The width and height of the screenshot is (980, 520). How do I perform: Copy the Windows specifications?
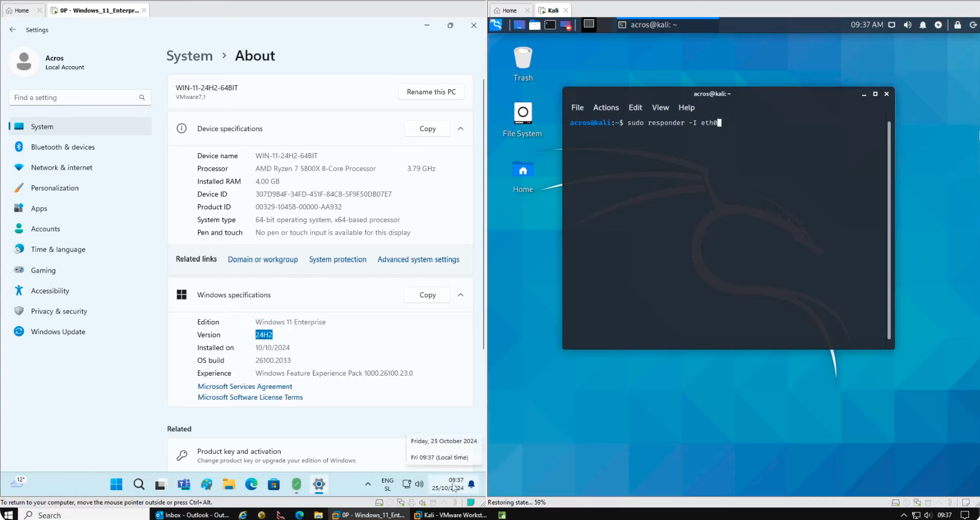pos(428,295)
